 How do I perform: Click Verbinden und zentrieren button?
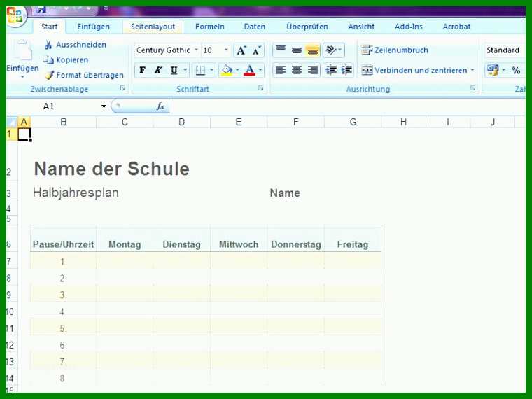tap(414, 70)
